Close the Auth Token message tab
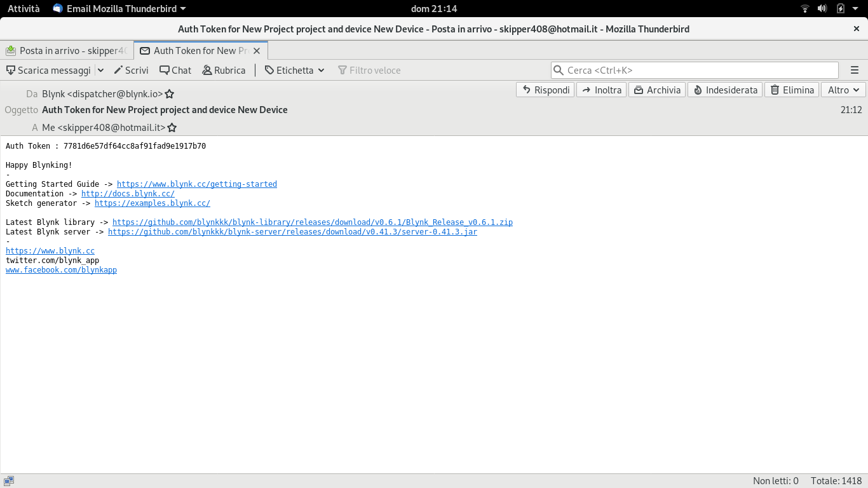This screenshot has width=868, height=488. 257,51
